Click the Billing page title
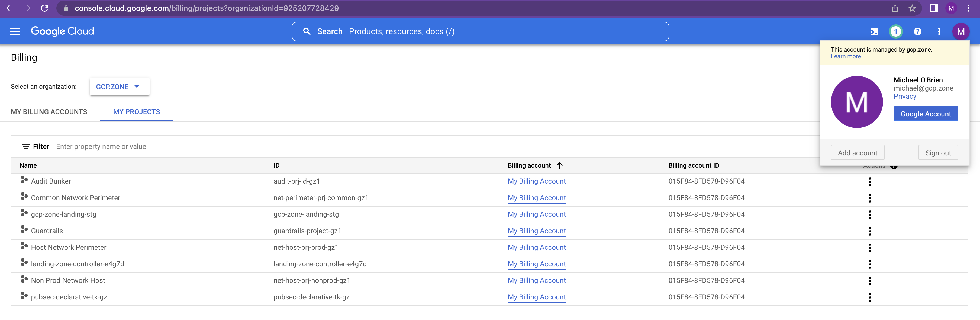The width and height of the screenshot is (980, 320). 24,57
